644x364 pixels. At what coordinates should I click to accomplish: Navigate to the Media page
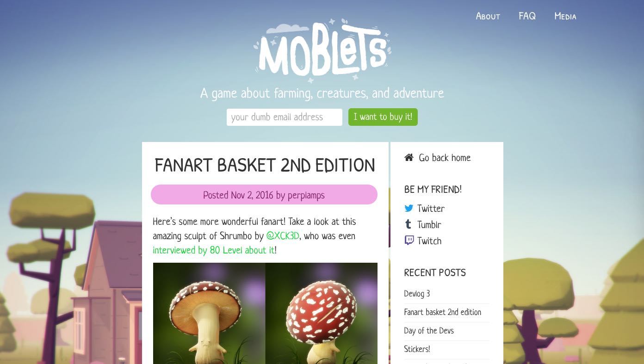click(x=565, y=17)
